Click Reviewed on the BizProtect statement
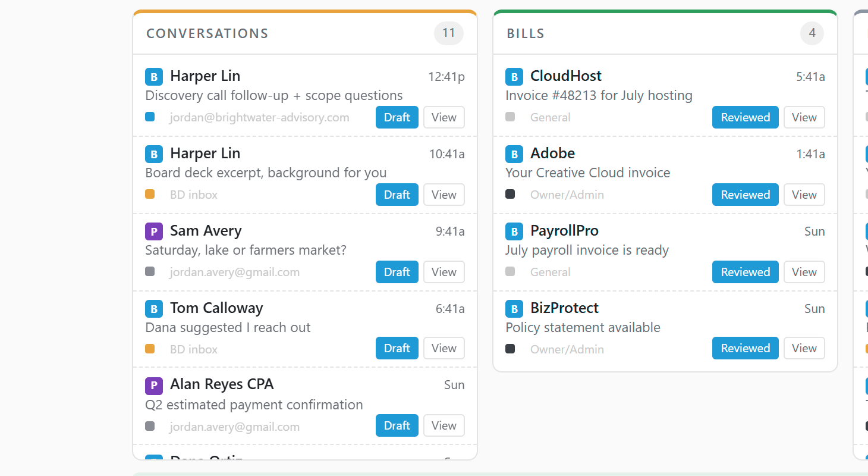 coord(746,348)
